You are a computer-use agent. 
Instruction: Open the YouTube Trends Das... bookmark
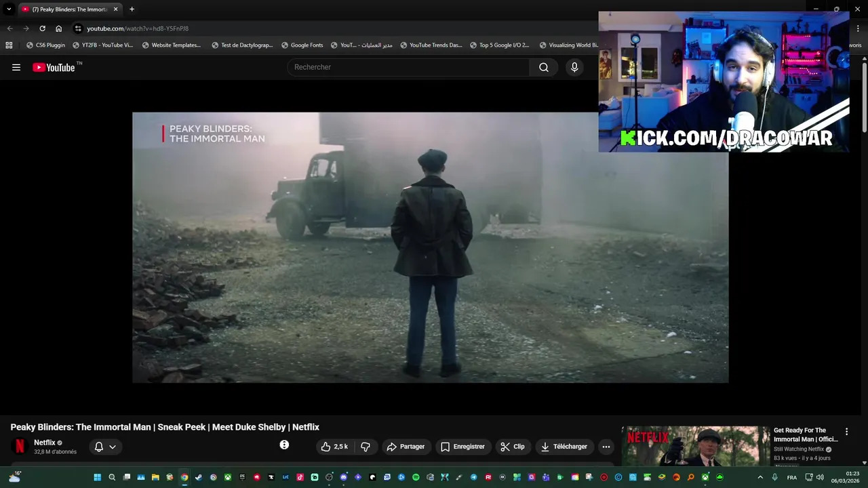click(431, 45)
